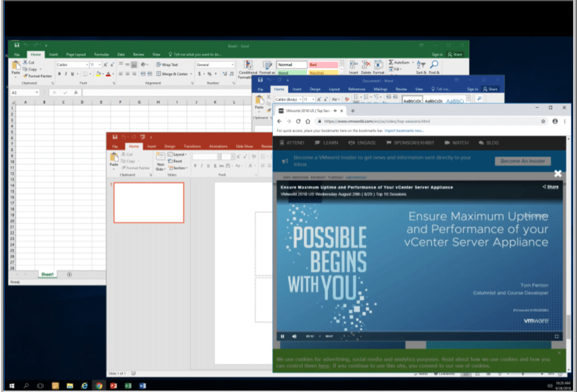Click the fx insert function icon in Excel

(76, 92)
